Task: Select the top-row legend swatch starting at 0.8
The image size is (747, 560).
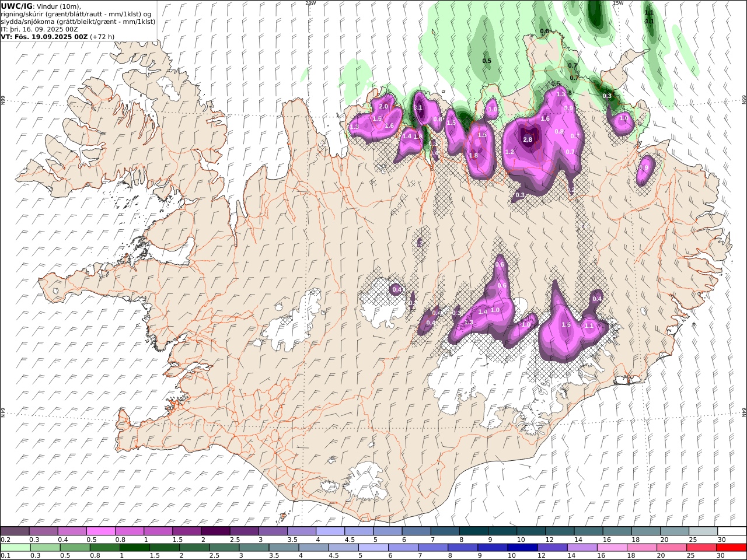Action: click(129, 531)
